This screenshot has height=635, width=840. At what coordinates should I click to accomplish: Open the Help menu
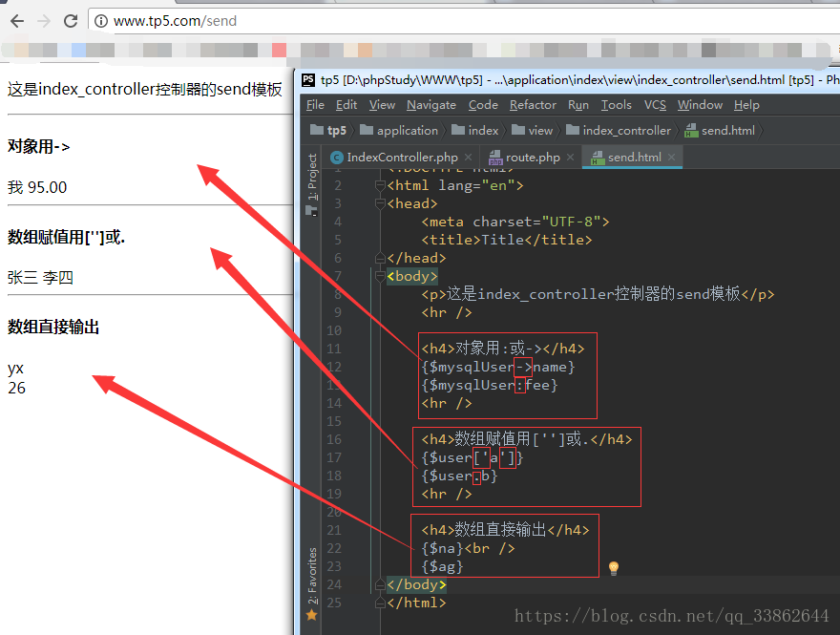[746, 105]
